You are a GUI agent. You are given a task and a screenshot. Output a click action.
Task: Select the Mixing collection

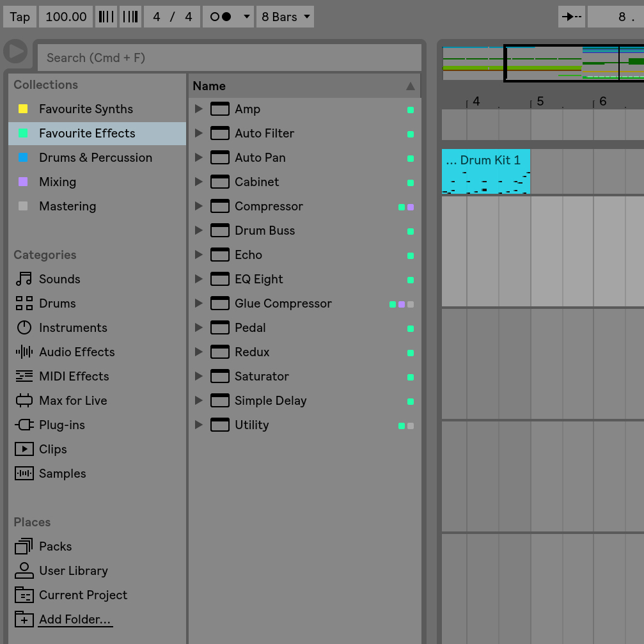(97, 182)
